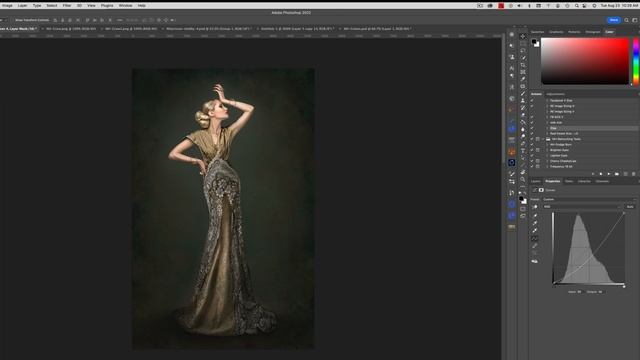Screen dimensions: 640x360
Task: Toggle Show Transform Controls option
Action: click(31, 20)
